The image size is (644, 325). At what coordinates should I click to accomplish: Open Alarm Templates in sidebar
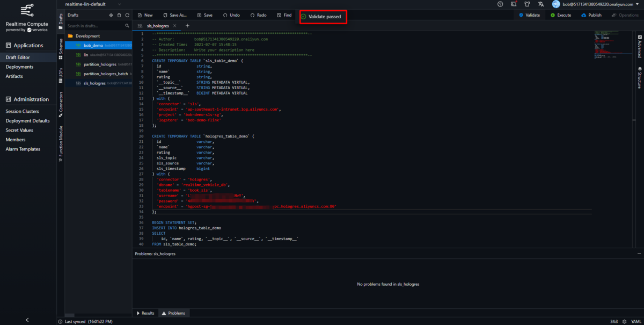click(x=28, y=149)
